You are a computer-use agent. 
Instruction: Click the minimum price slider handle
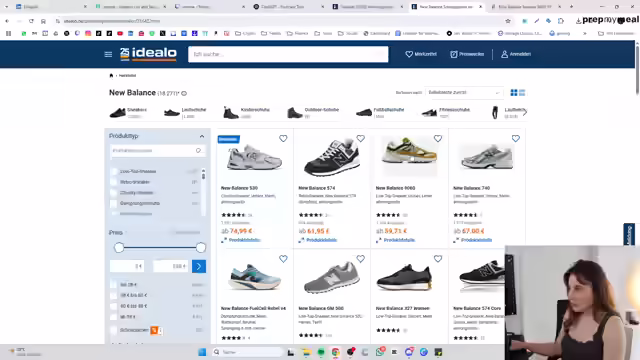click(x=119, y=247)
